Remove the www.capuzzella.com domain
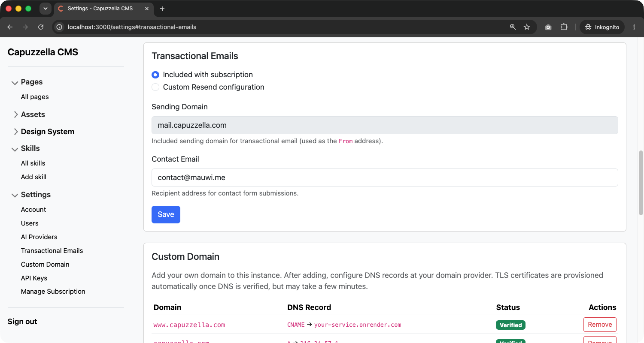This screenshot has width=644, height=343. pos(600,325)
